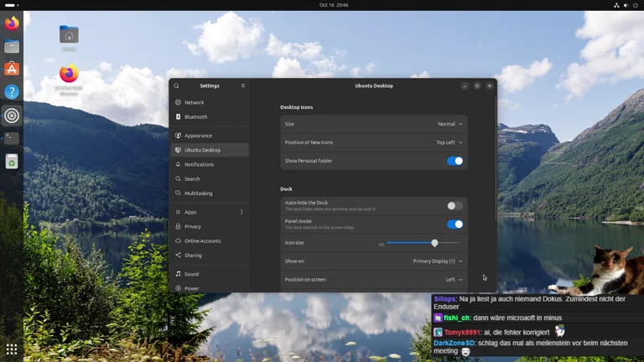644x362 pixels.
Task: Launch Ubuntu Software from the dock
Action: click(x=12, y=70)
